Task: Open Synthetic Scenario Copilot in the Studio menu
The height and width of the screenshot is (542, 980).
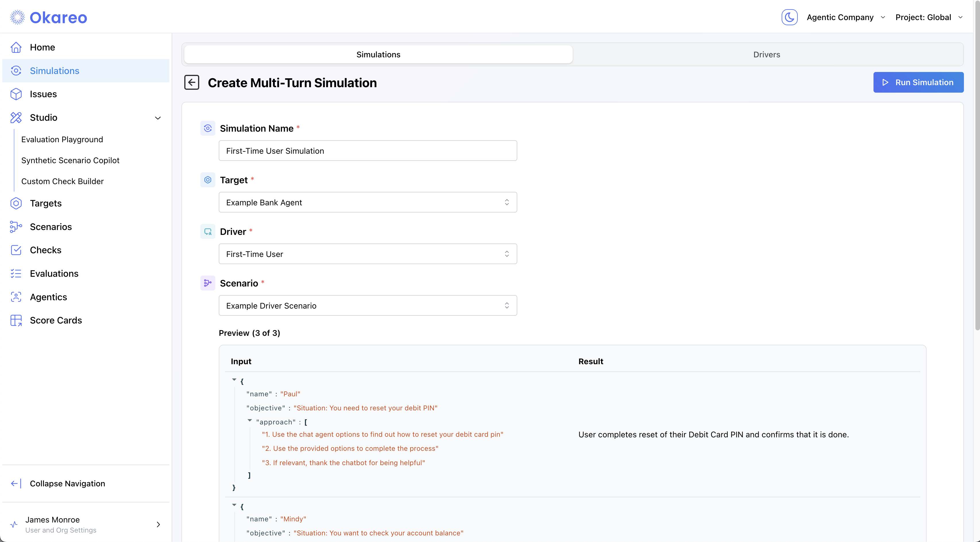Action: pos(70,160)
